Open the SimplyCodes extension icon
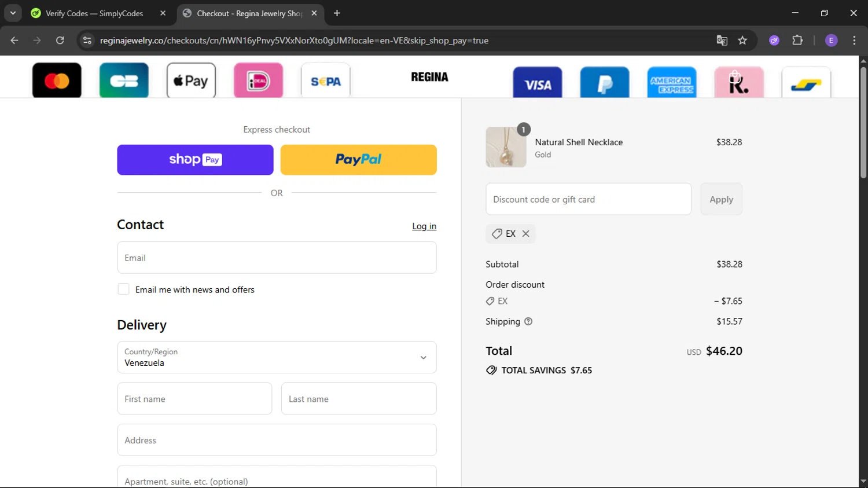 coord(774,41)
